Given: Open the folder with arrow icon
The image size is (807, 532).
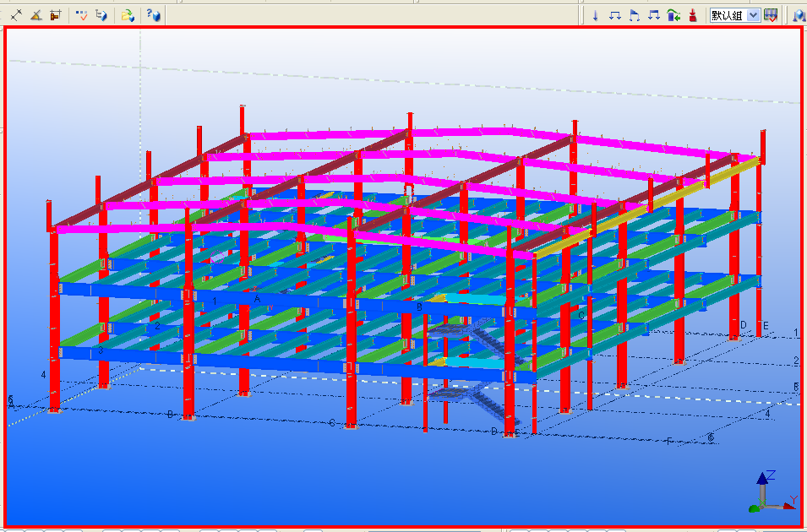Looking at the screenshot, I should pos(127,15).
